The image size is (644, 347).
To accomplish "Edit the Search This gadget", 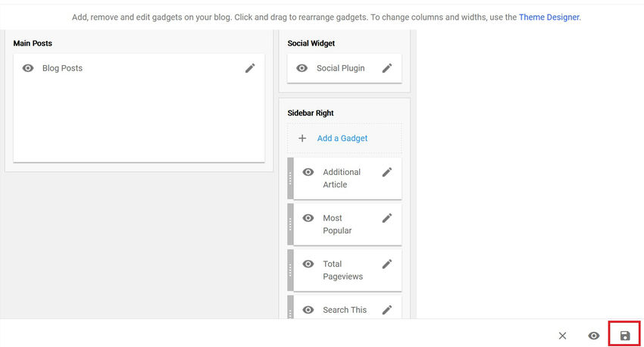I will (387, 309).
